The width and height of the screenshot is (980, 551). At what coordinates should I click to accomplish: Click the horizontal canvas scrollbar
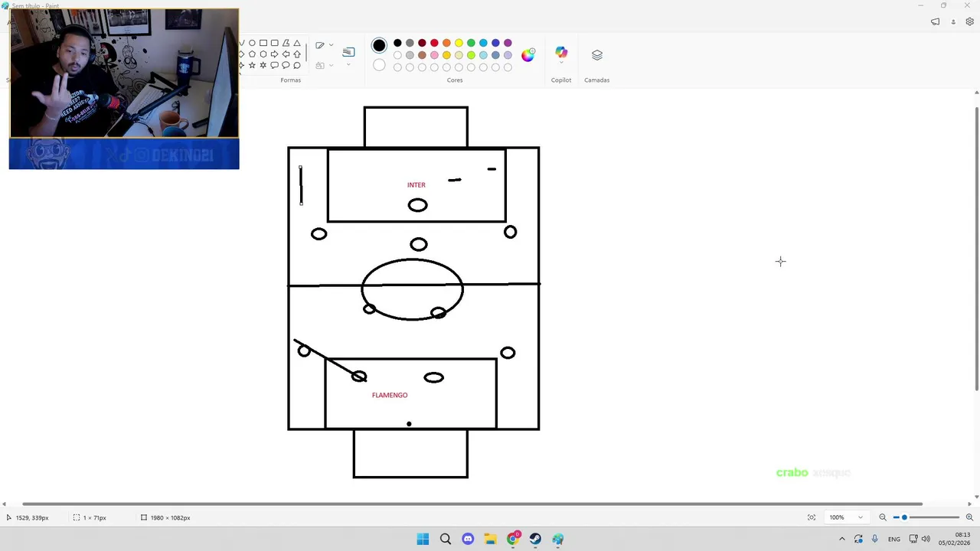[x=472, y=504]
